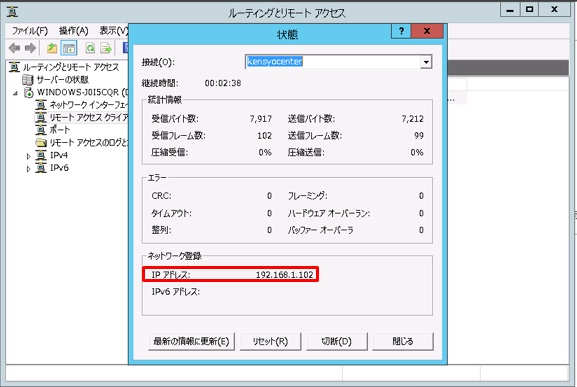Click the Back arrow toolbar icon

(x=15, y=48)
